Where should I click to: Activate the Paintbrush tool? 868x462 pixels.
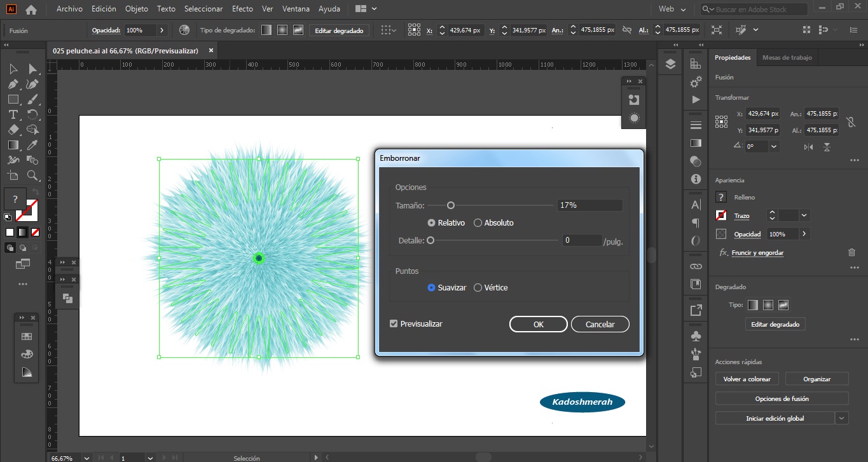[x=32, y=99]
